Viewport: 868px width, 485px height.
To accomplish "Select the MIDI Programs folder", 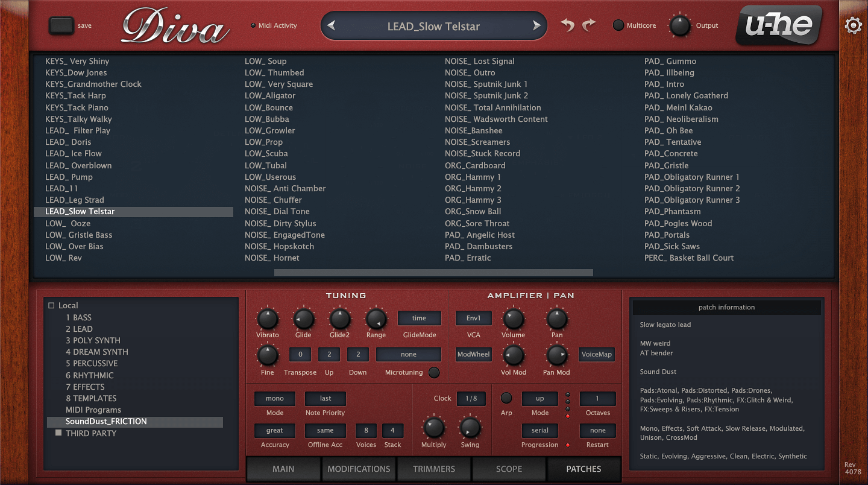I will click(93, 410).
